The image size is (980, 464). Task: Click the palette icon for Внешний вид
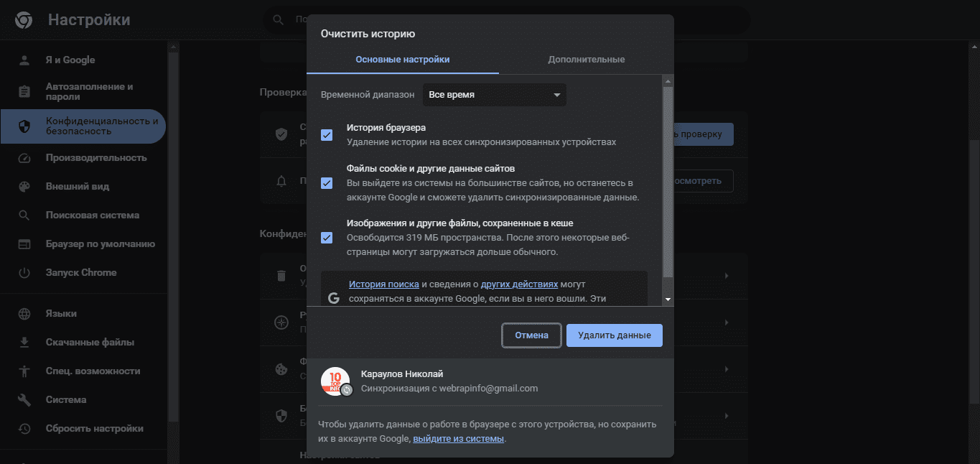click(x=24, y=187)
